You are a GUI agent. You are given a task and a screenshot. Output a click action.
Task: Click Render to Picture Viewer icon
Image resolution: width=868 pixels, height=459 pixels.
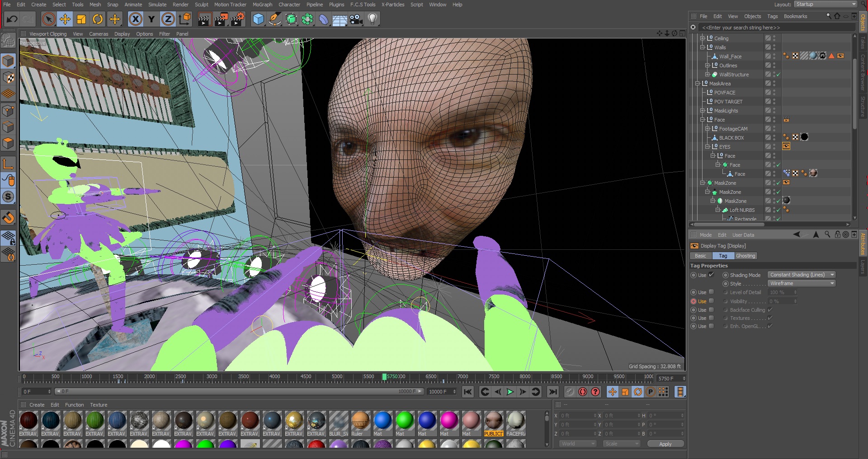click(x=221, y=19)
